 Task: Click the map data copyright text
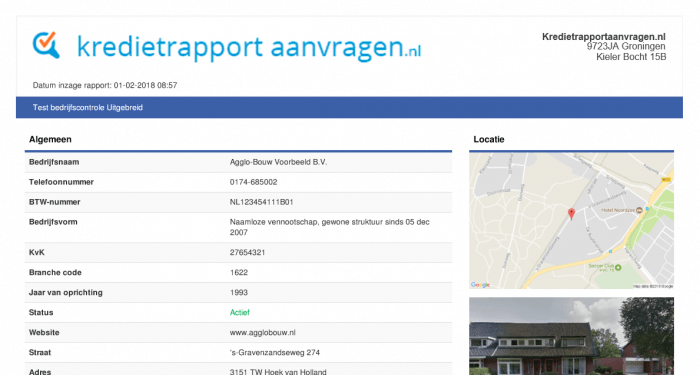coord(653,286)
